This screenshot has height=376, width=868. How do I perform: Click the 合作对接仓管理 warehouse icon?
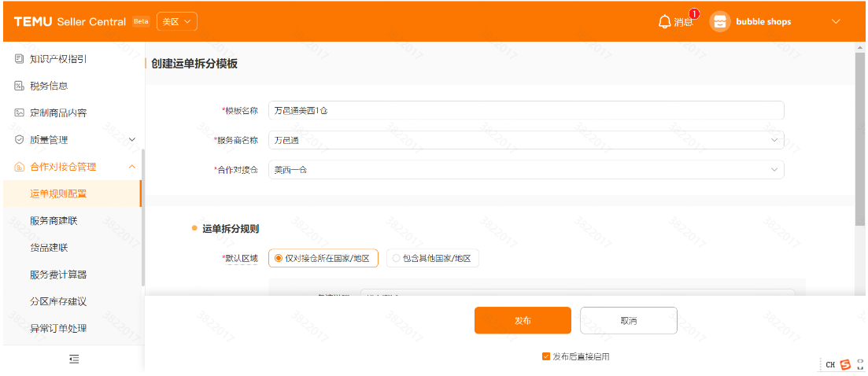click(19, 167)
